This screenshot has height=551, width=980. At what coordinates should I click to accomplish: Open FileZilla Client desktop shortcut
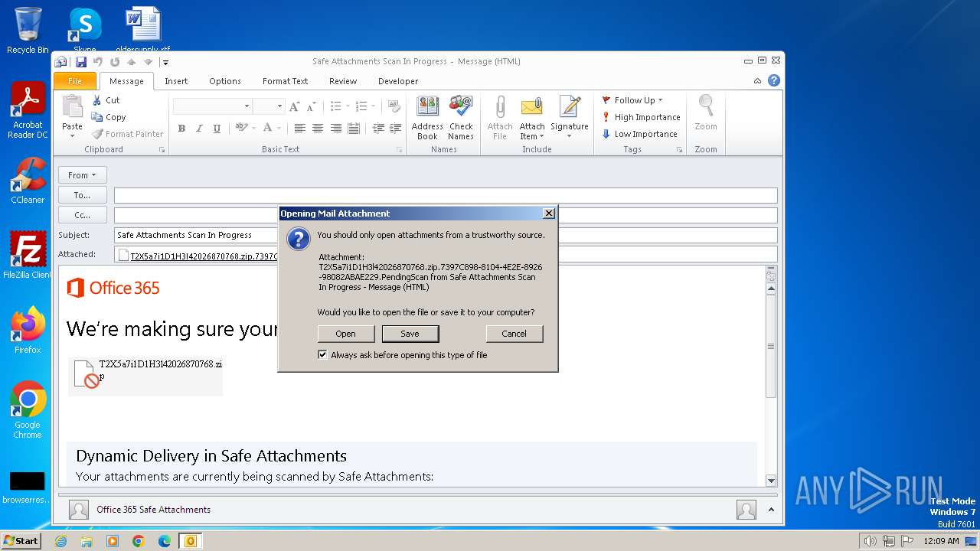click(28, 256)
